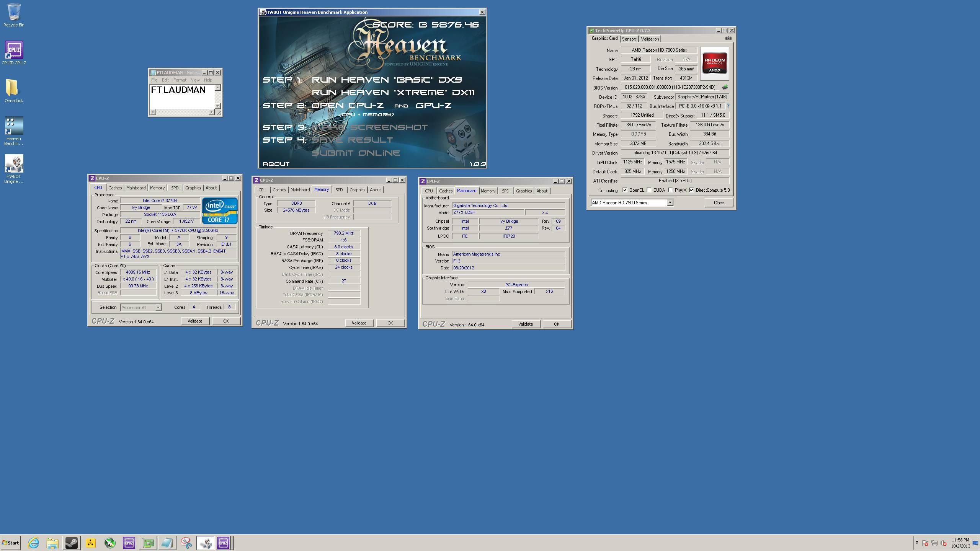Image resolution: width=980 pixels, height=551 pixels.
Task: Click the Action Center flag tray icon
Action: pos(925,543)
